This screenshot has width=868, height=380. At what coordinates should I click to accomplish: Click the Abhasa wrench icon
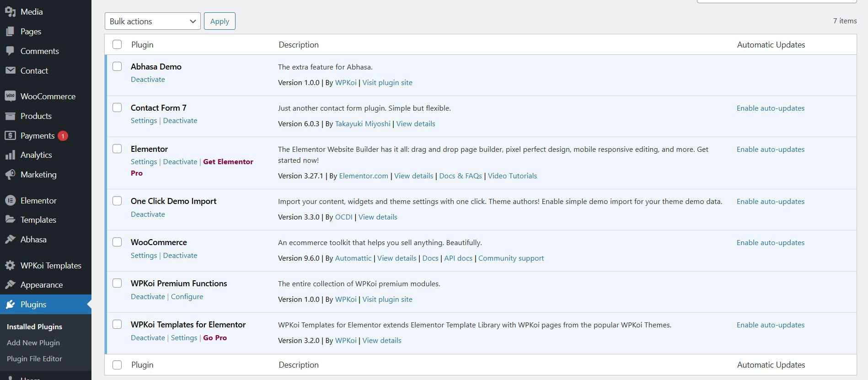[x=10, y=240]
